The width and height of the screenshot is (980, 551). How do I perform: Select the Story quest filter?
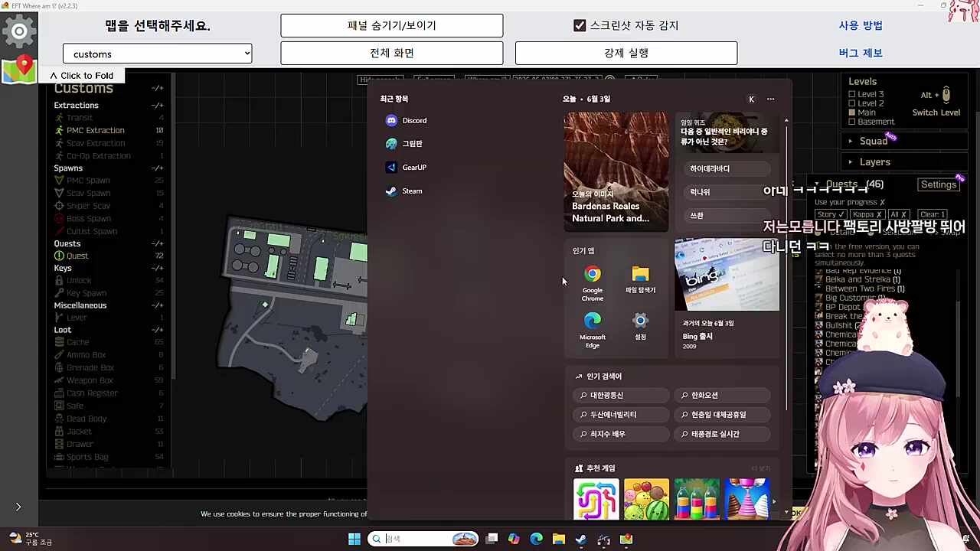(830, 214)
